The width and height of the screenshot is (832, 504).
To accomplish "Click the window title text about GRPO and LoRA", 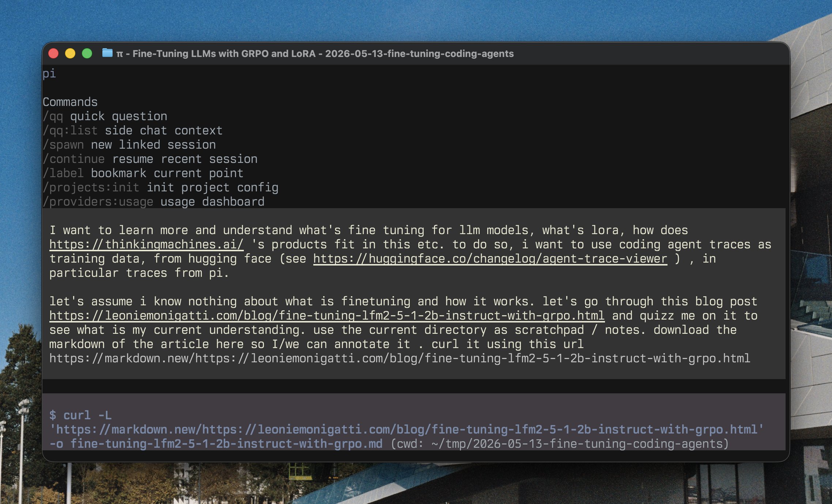I will (x=315, y=54).
